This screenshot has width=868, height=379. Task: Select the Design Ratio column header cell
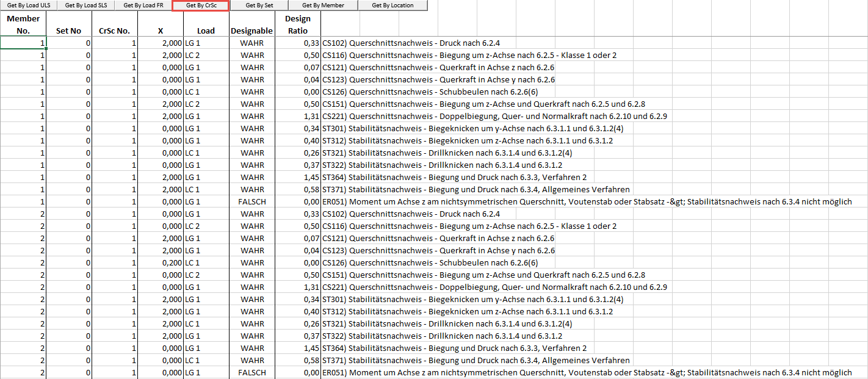pyautogui.click(x=297, y=24)
